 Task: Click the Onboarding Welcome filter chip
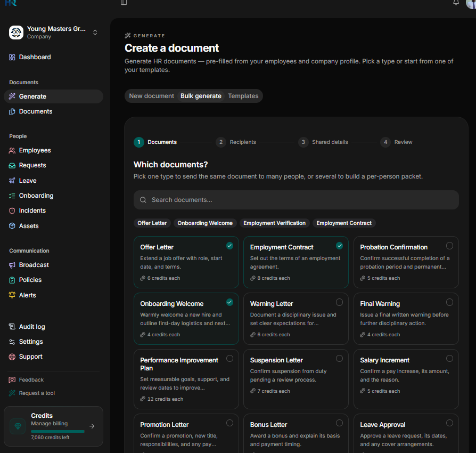(x=205, y=223)
